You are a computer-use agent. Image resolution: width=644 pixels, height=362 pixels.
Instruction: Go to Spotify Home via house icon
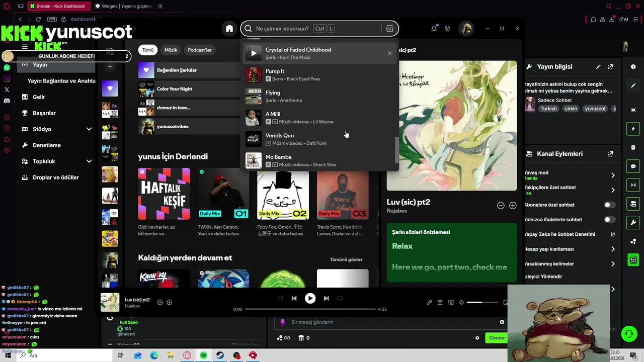pyautogui.click(x=229, y=29)
